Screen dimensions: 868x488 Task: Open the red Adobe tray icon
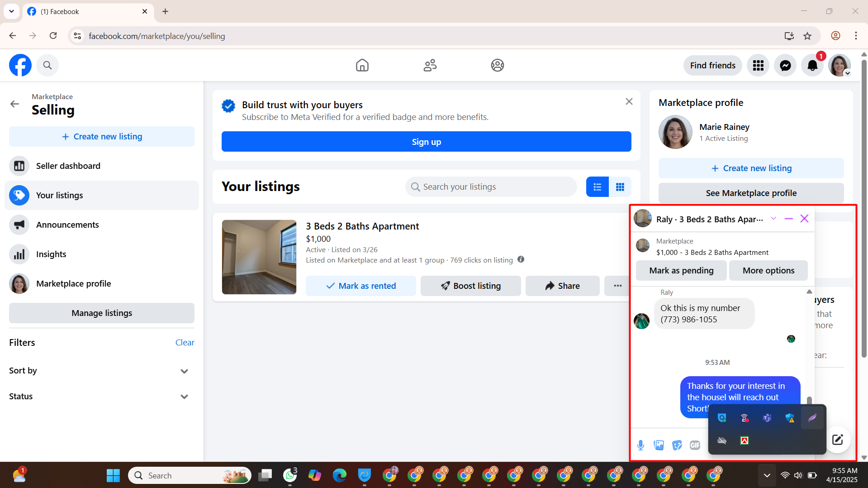click(x=745, y=440)
